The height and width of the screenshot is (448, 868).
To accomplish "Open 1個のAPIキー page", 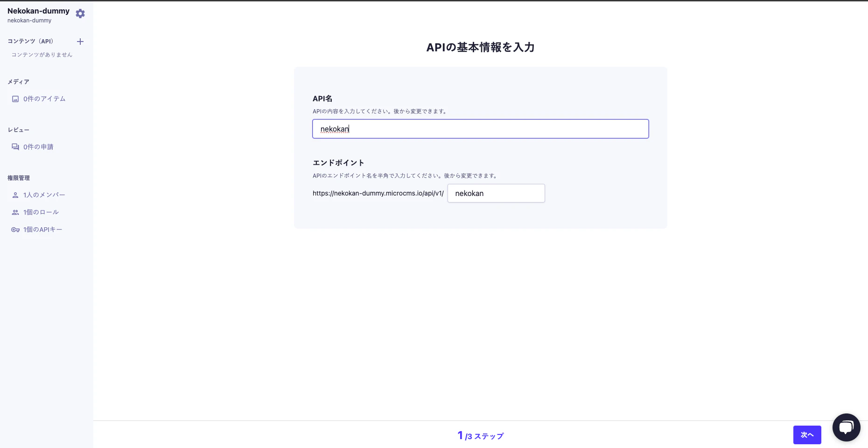I will click(42, 230).
